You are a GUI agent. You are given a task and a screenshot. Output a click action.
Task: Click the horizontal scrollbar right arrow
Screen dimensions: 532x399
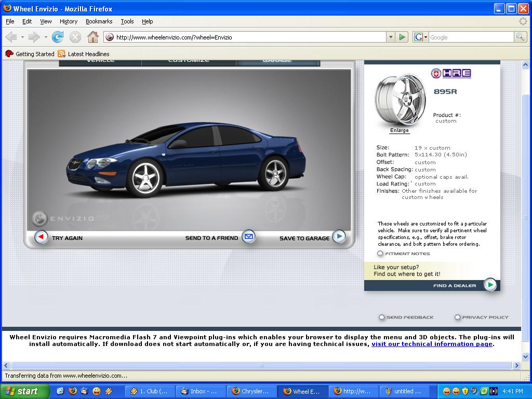click(x=516, y=365)
